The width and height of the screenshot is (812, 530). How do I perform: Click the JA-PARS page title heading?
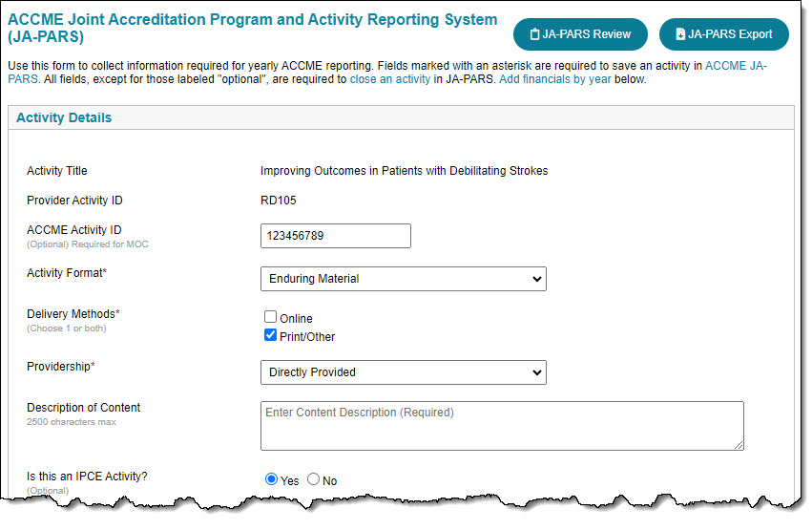coord(252,28)
